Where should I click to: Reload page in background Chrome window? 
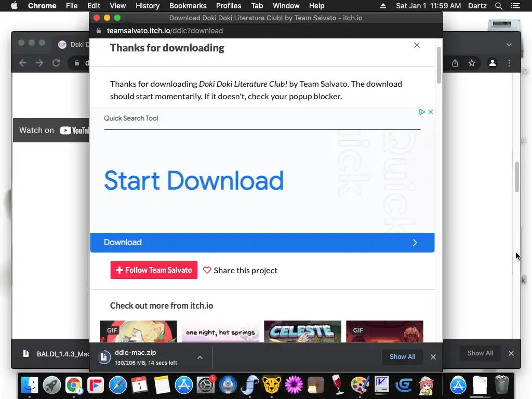[x=56, y=63]
